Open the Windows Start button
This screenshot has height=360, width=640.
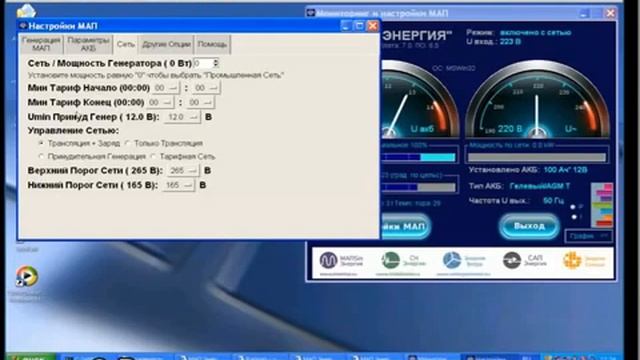coord(32,356)
